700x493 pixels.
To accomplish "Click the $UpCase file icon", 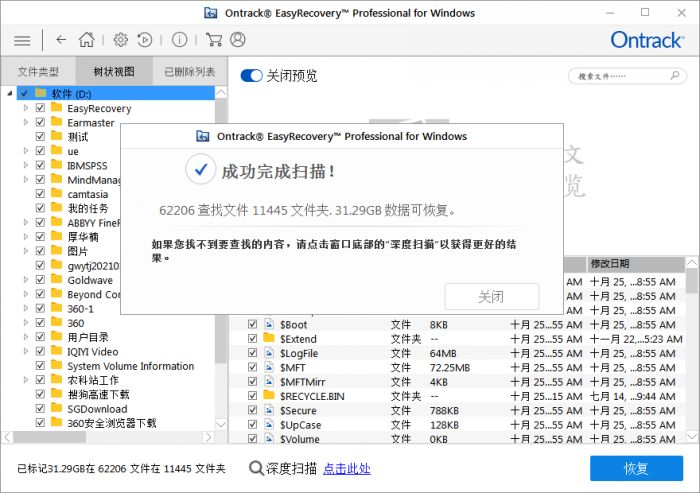I will (x=269, y=424).
